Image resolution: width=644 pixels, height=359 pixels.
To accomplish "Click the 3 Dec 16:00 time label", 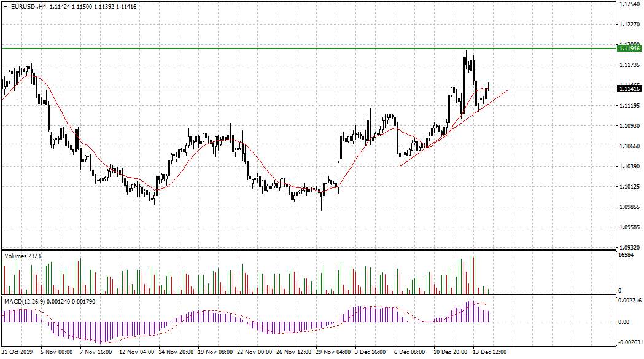I will point(371,353).
